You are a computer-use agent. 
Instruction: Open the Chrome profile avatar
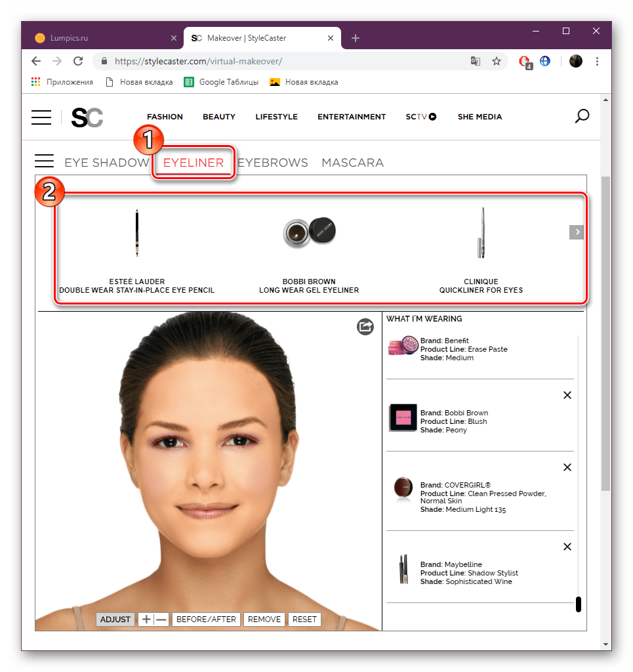[576, 61]
